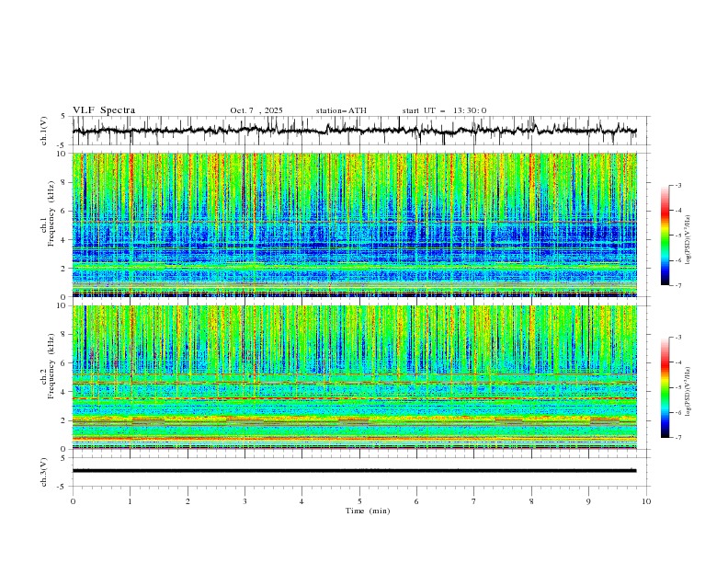Click the ch.2 spectrogram "8" kHz tick
Viewport: 728px width, 563px height.
tap(64, 335)
